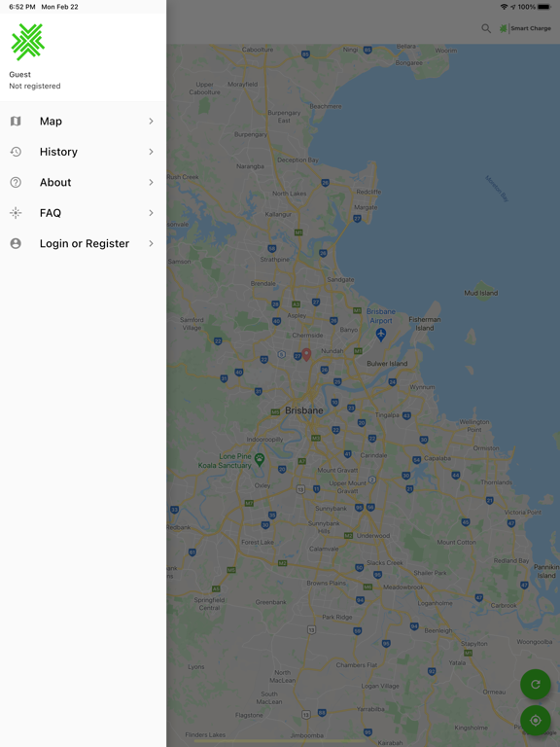Screen dimensions: 560x747
Task: Expand the chevron next to History
Action: pos(151,152)
